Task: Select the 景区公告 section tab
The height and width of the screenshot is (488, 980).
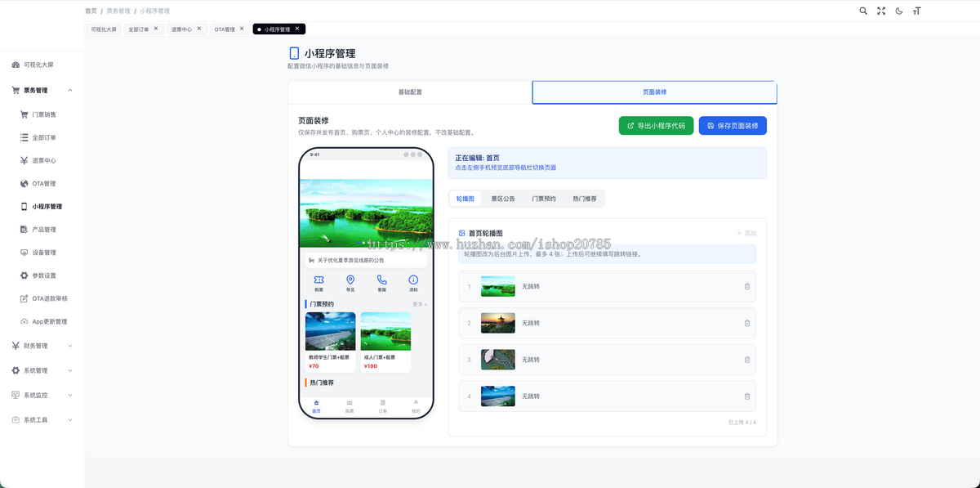Action: [503, 199]
